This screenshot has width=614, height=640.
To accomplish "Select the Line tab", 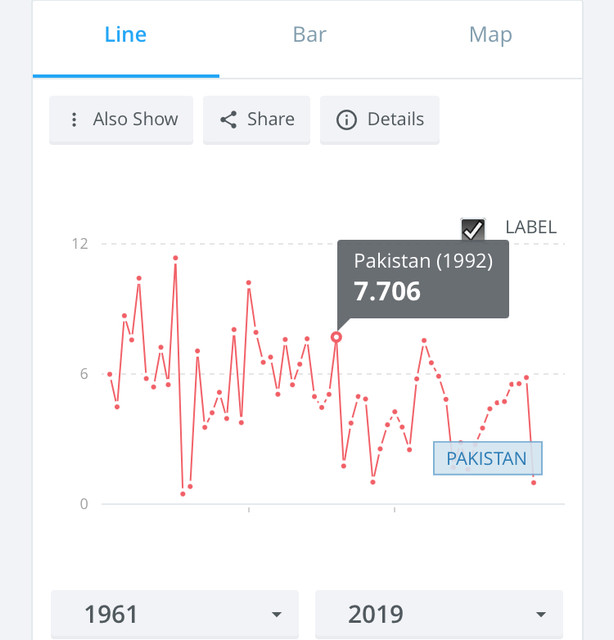I will click(126, 35).
